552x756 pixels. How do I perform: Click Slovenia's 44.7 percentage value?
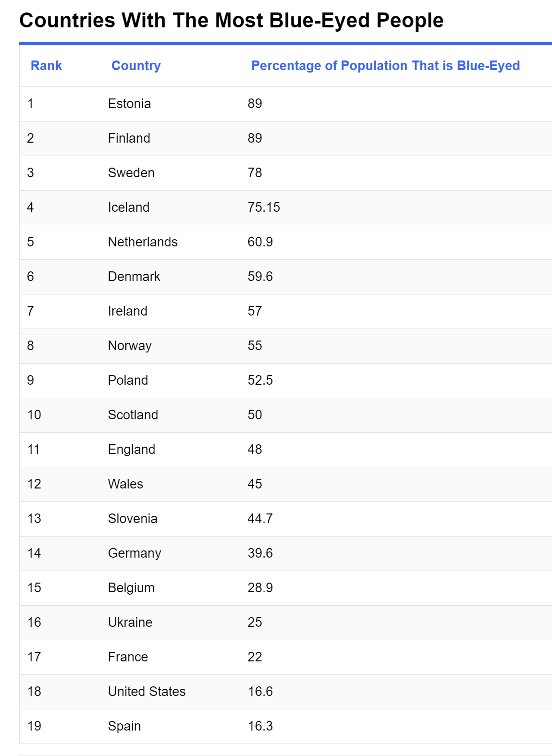pyautogui.click(x=260, y=519)
